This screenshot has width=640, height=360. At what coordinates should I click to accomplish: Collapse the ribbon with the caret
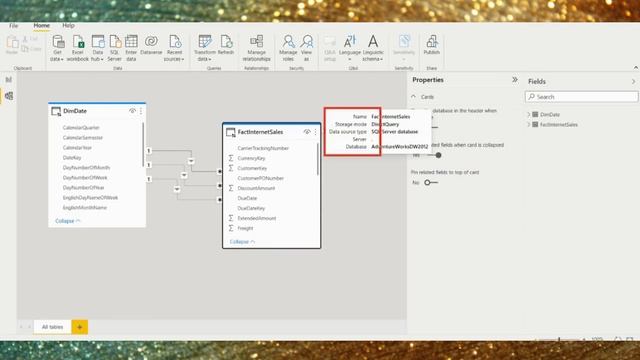click(x=636, y=68)
